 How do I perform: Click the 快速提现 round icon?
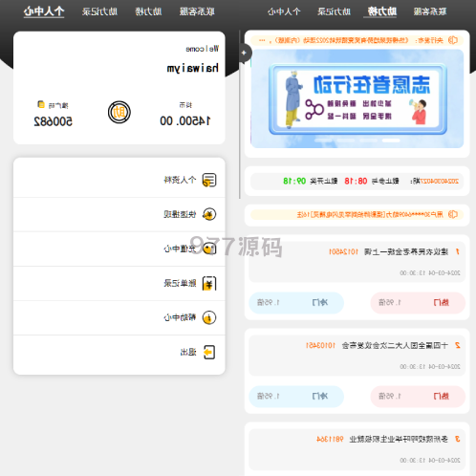[209, 214]
